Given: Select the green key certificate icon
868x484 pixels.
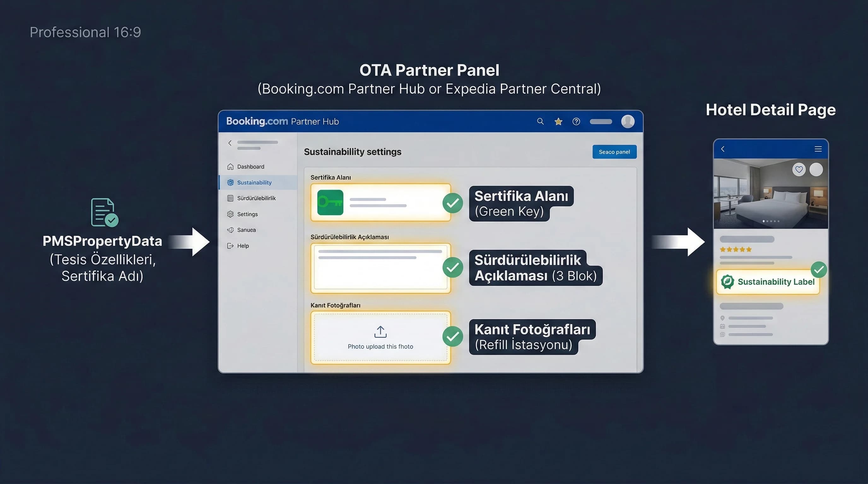Looking at the screenshot, I should (x=330, y=202).
